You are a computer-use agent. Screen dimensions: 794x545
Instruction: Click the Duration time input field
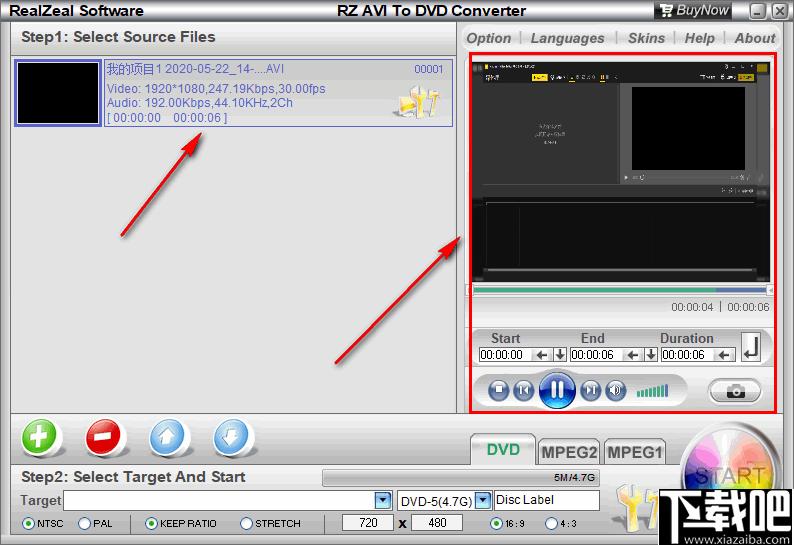(689, 355)
